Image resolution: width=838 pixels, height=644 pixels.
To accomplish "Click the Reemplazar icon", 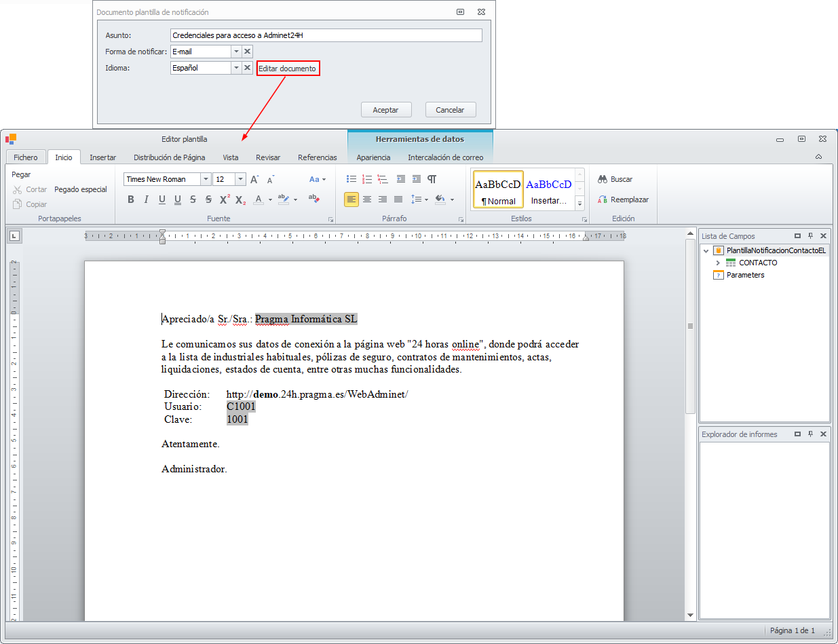I will [x=602, y=200].
